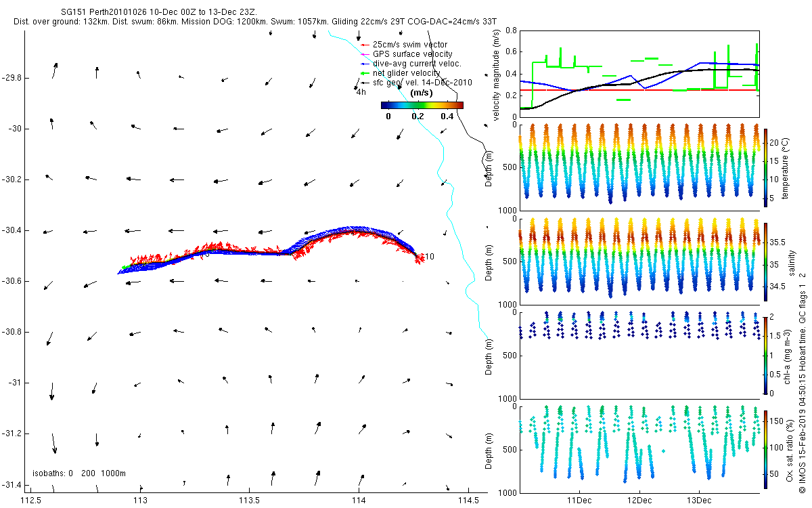Image resolution: width=812 pixels, height=508 pixels.
Task: Click the longitude tick label '112.5'
Action: tap(31, 501)
